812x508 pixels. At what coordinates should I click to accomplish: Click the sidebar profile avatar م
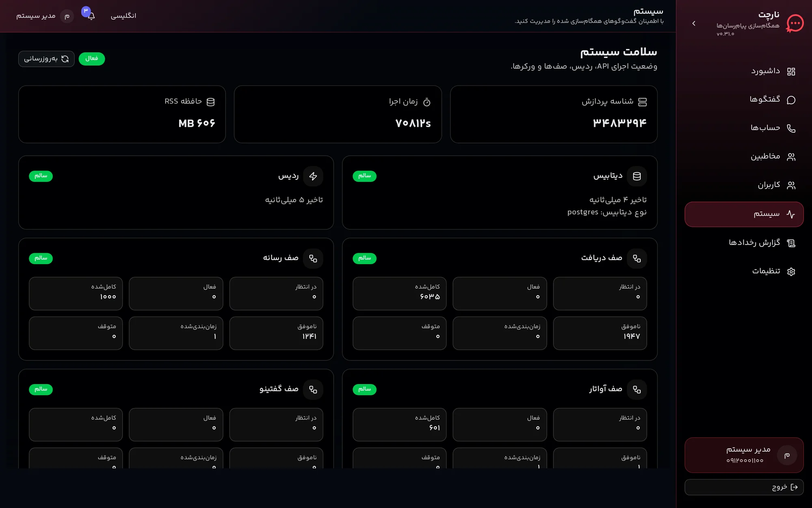click(x=787, y=455)
